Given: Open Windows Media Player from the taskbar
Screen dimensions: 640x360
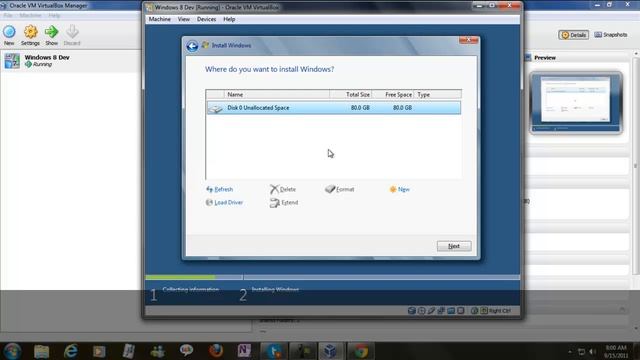Looking at the screenshot, I should click(99, 351).
